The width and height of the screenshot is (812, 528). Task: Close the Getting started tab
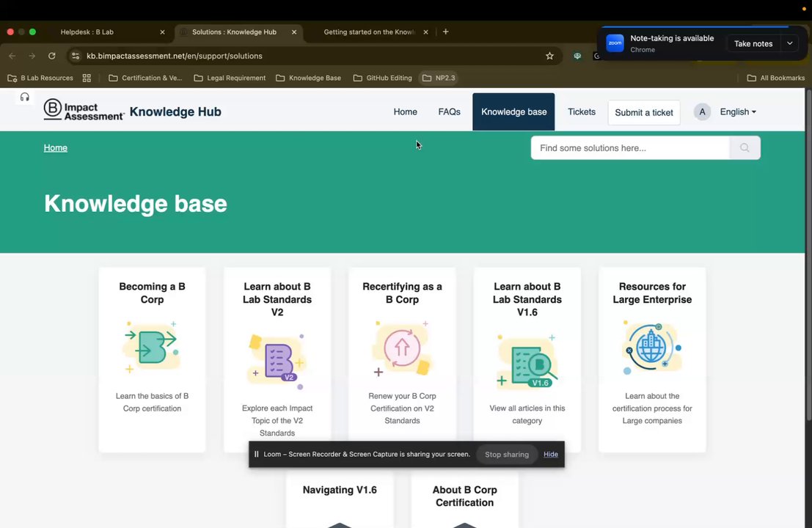(x=425, y=32)
